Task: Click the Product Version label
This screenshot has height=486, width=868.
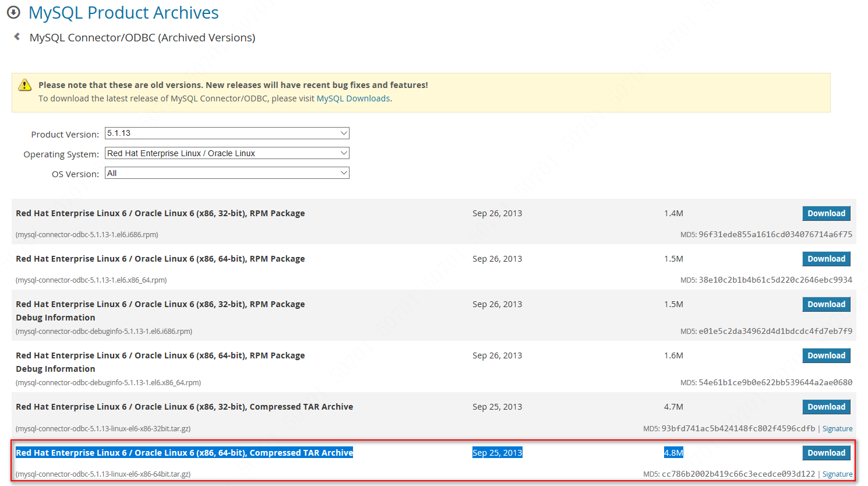Action: pyautogui.click(x=65, y=135)
